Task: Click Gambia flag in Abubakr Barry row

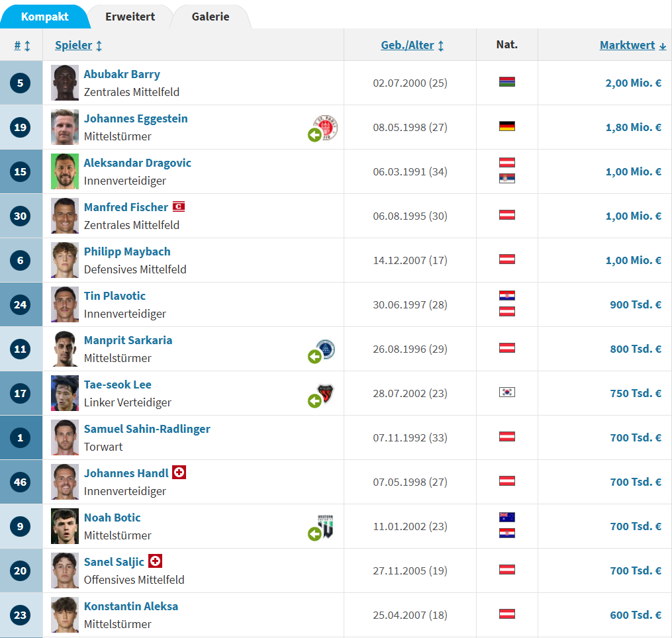Action: (507, 82)
